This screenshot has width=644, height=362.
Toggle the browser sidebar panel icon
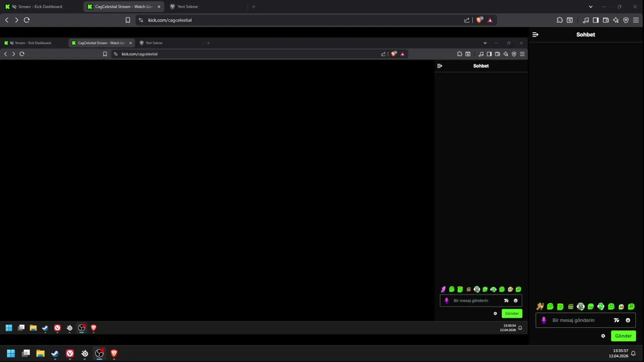coord(596,20)
